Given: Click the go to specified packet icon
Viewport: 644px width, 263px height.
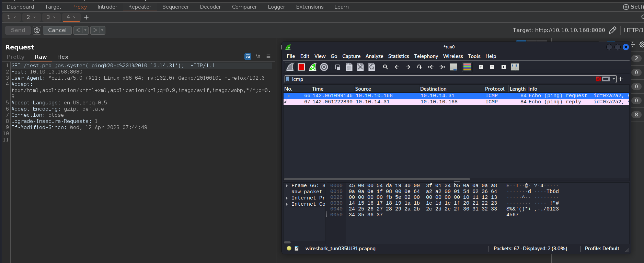Looking at the screenshot, I should 419,67.
